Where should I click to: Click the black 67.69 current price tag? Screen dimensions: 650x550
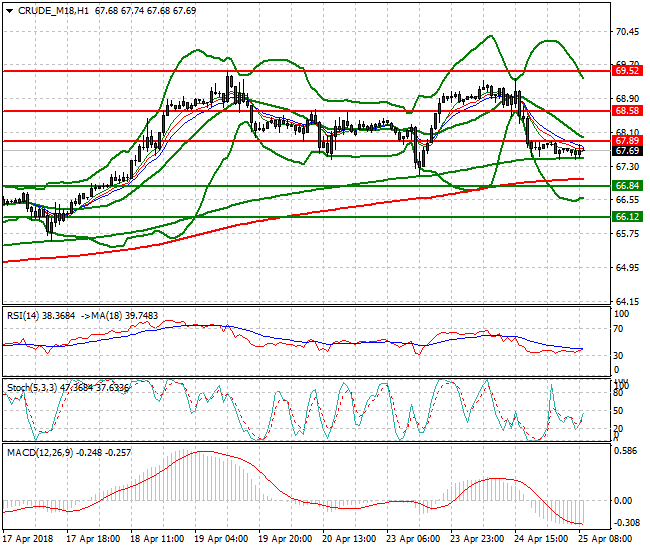pyautogui.click(x=627, y=151)
